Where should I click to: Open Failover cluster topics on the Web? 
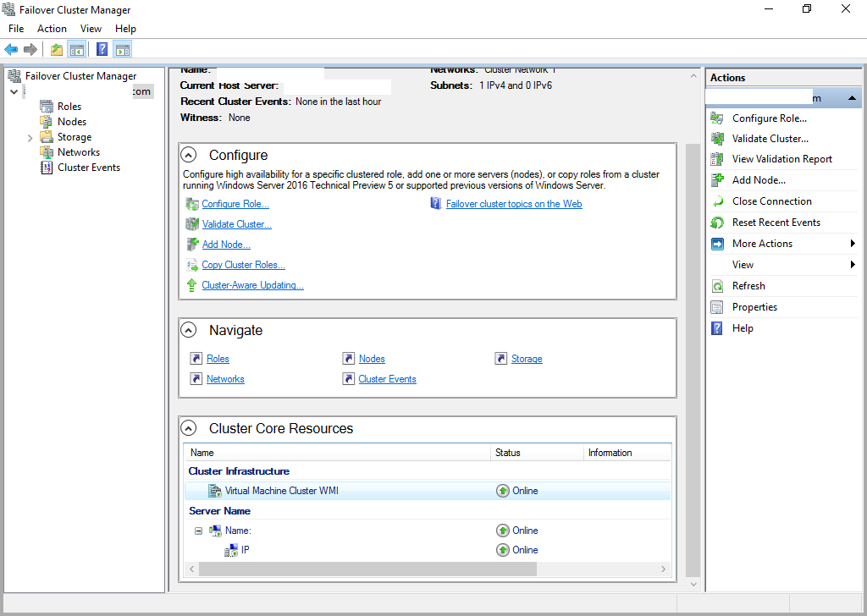(514, 204)
